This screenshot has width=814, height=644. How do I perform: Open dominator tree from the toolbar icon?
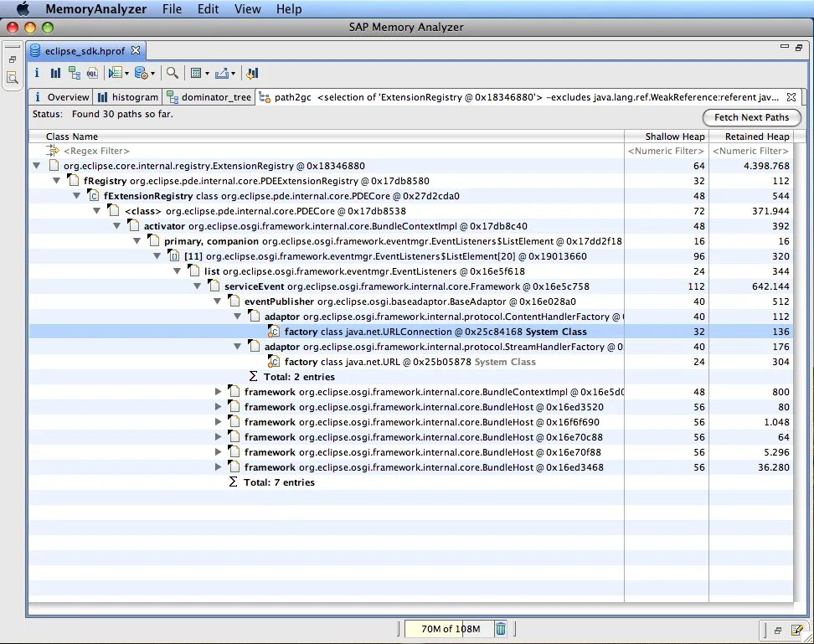click(75, 73)
